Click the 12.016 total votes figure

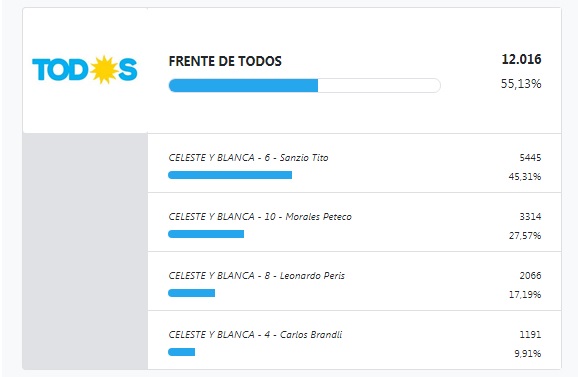pos(521,59)
